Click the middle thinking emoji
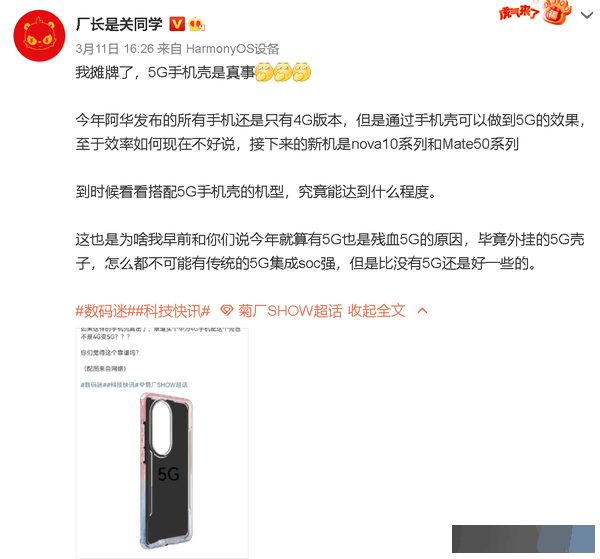This screenshot has width=600, height=559. (283, 72)
